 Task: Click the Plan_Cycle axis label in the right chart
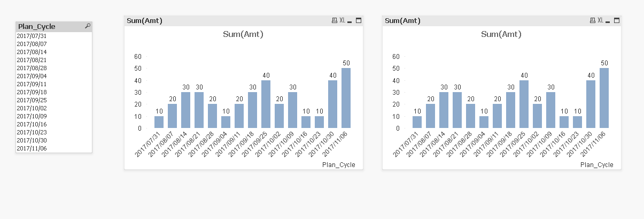[x=596, y=165]
